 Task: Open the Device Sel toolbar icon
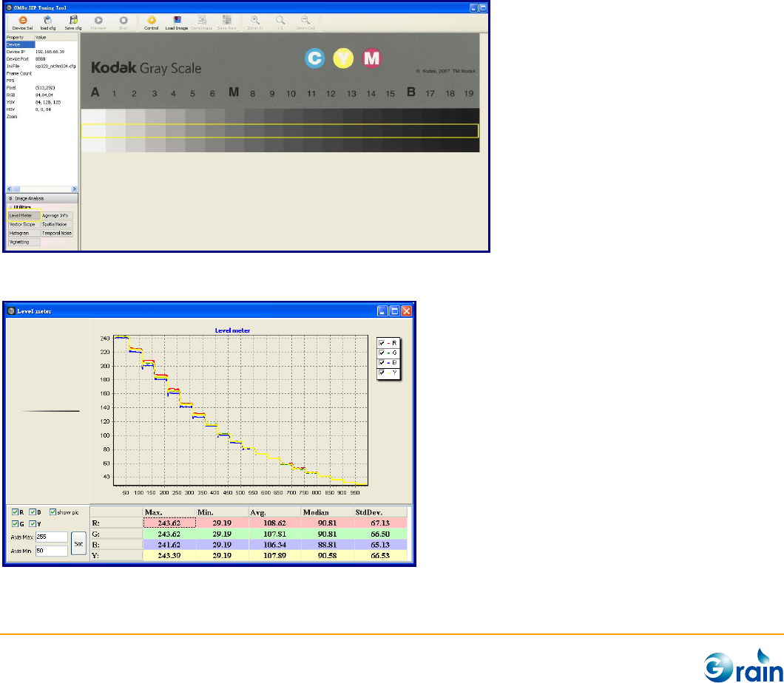click(x=22, y=23)
